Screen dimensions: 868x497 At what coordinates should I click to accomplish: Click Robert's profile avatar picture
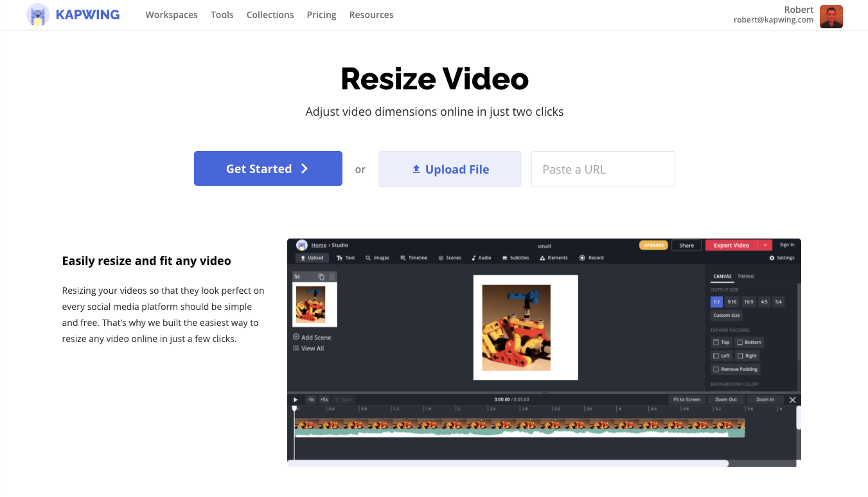click(831, 16)
